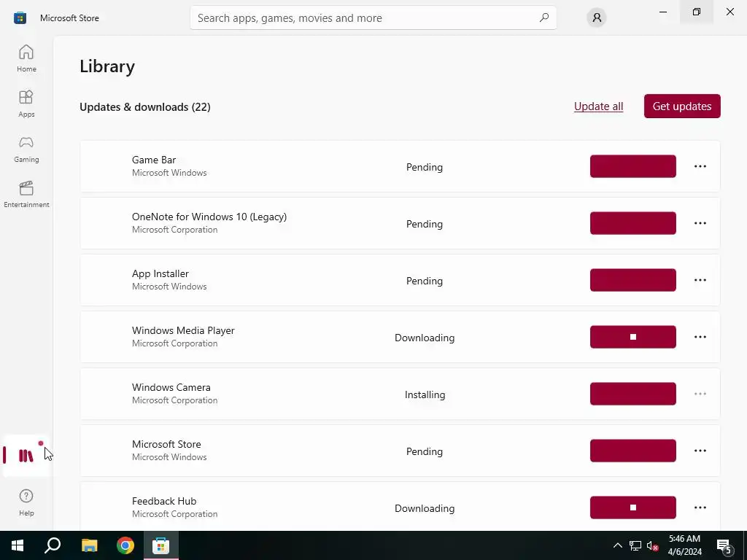This screenshot has width=747, height=560.
Task: Focus the search apps, games, movies field
Action: click(373, 17)
